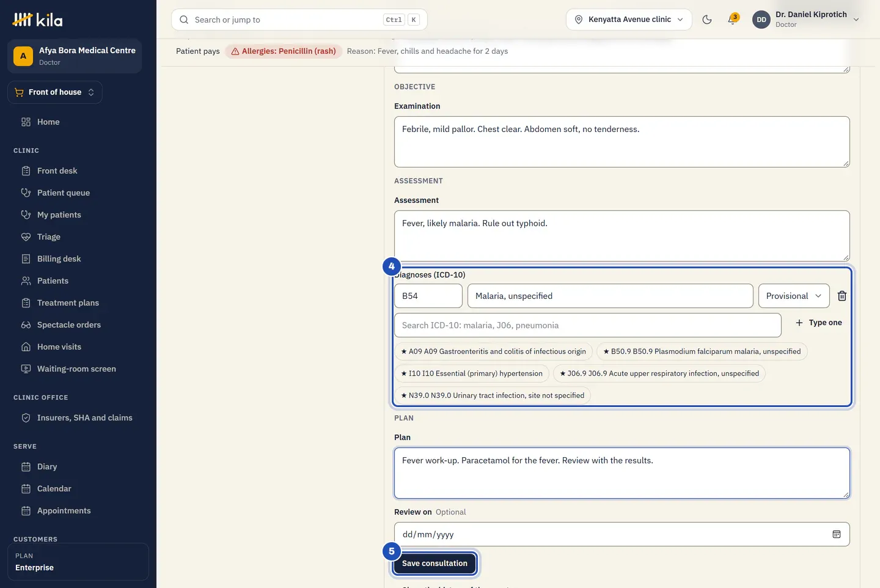Click Type one to add diagnosis manually

(x=818, y=323)
